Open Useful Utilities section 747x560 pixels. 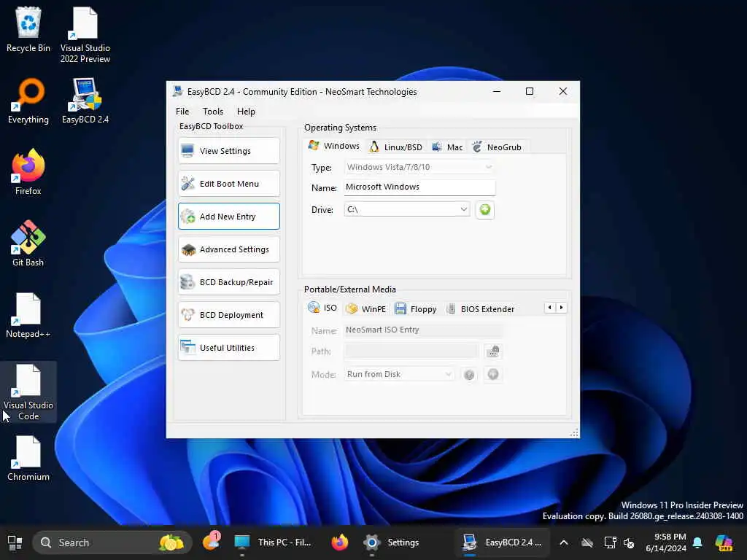228,348
